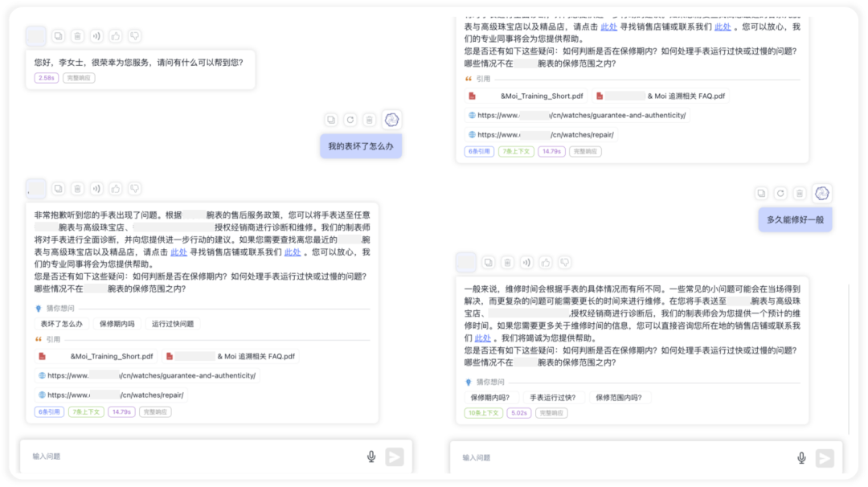Click regenerate icon above 我的表坏了怎么办 message
This screenshot has width=868, height=487.
(350, 120)
